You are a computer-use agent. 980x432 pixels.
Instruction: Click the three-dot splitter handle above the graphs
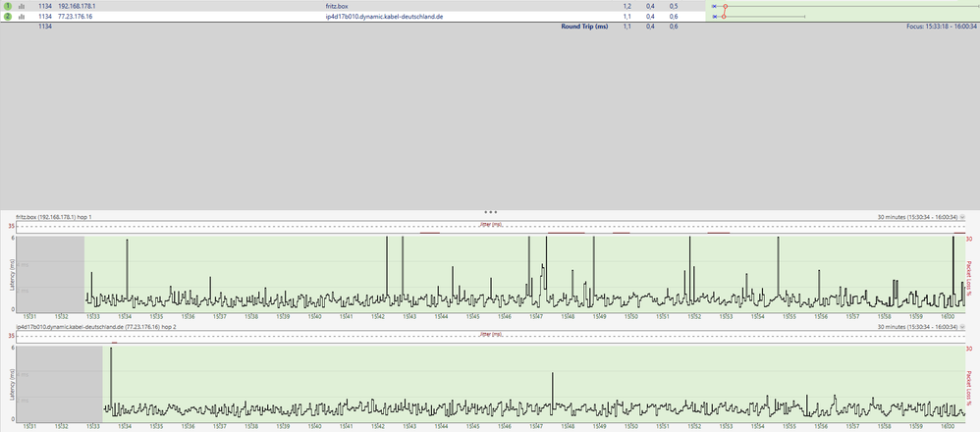click(x=490, y=211)
